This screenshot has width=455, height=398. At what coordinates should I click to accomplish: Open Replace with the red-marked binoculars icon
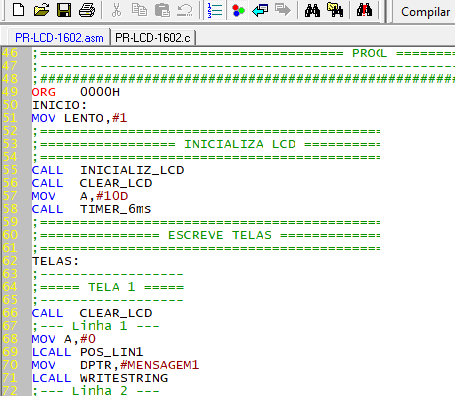point(364,10)
